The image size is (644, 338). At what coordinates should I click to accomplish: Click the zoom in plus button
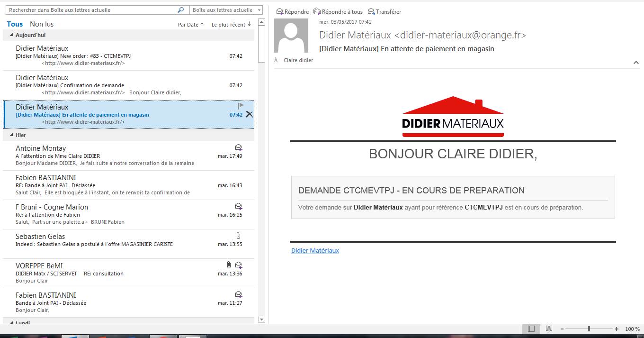click(x=617, y=329)
